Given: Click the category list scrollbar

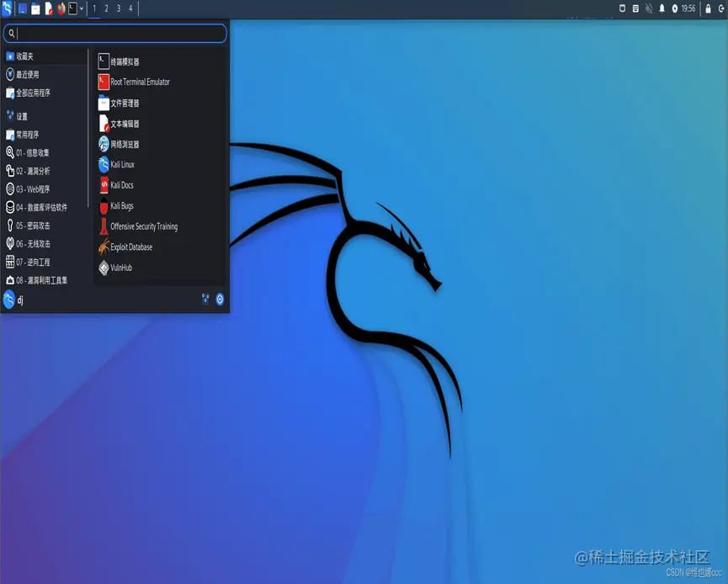Looking at the screenshot, I should (x=88, y=129).
